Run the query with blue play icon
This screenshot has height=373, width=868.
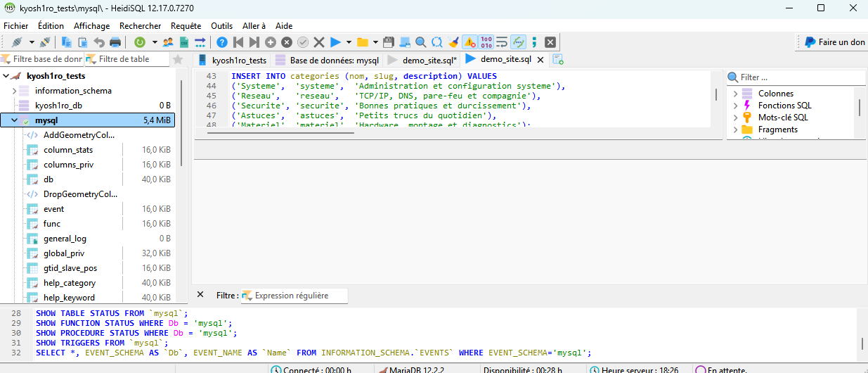pos(335,42)
